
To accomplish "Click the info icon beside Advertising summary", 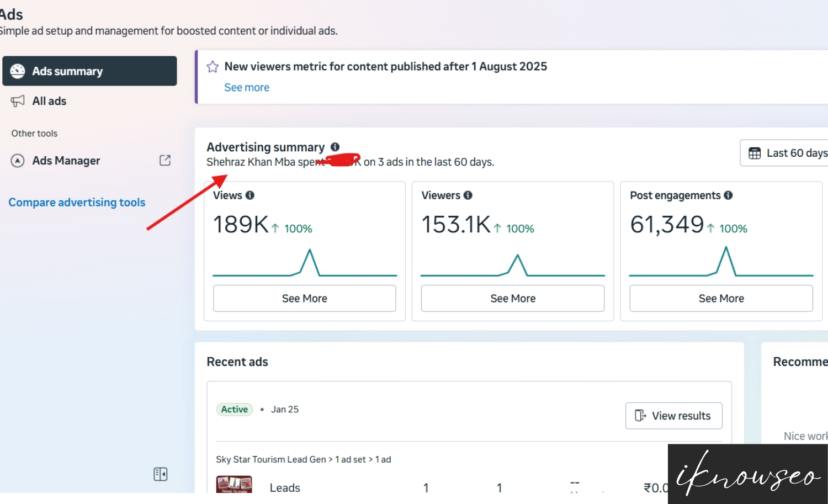I will 335,147.
